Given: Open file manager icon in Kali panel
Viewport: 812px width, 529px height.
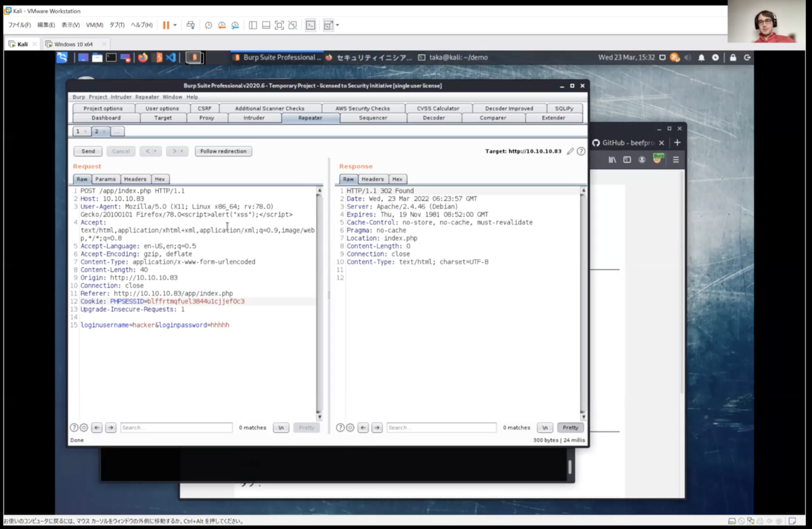Looking at the screenshot, I should 97,57.
